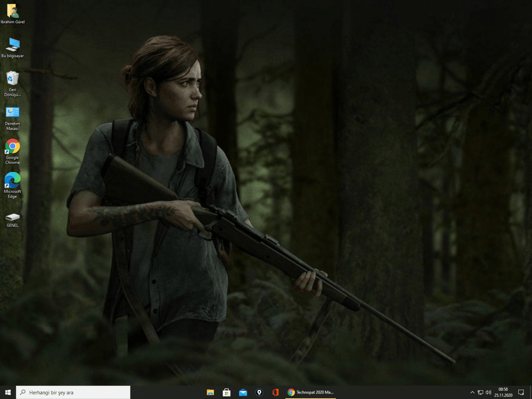
Task: Open the clock showing 08:58 25.11.2020
Action: [x=503, y=392]
